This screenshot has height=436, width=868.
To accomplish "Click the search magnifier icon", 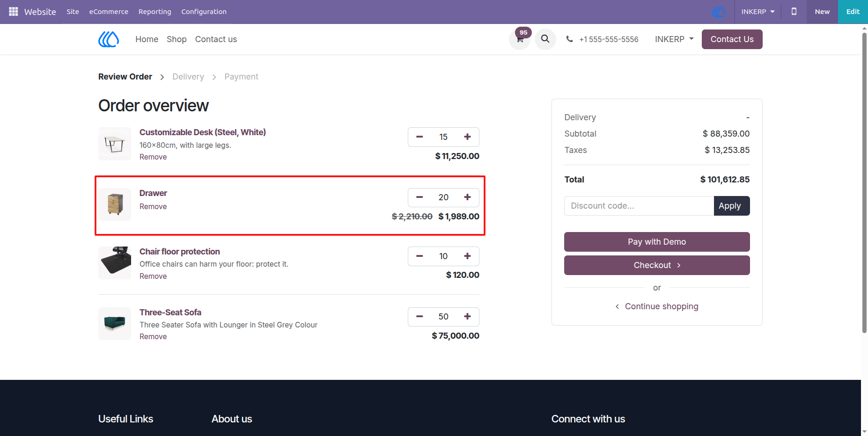I will pyautogui.click(x=545, y=39).
